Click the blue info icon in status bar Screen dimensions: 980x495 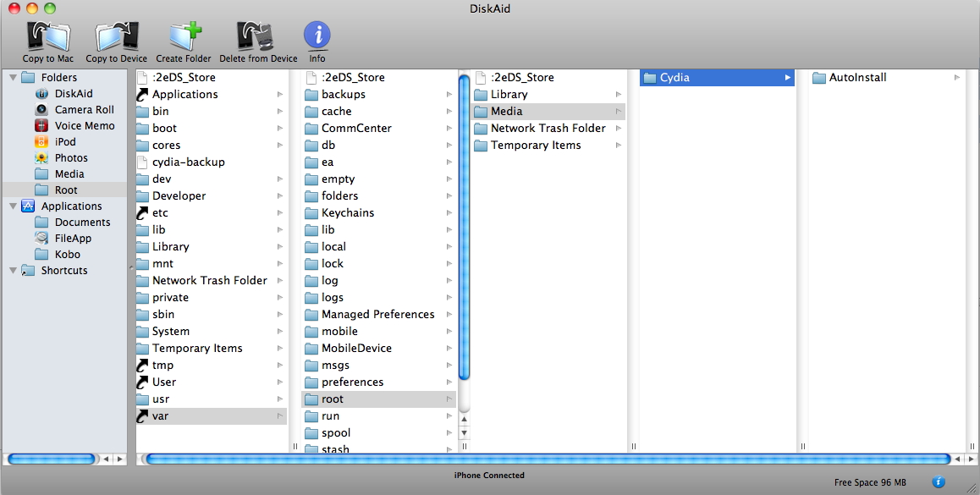(x=939, y=481)
